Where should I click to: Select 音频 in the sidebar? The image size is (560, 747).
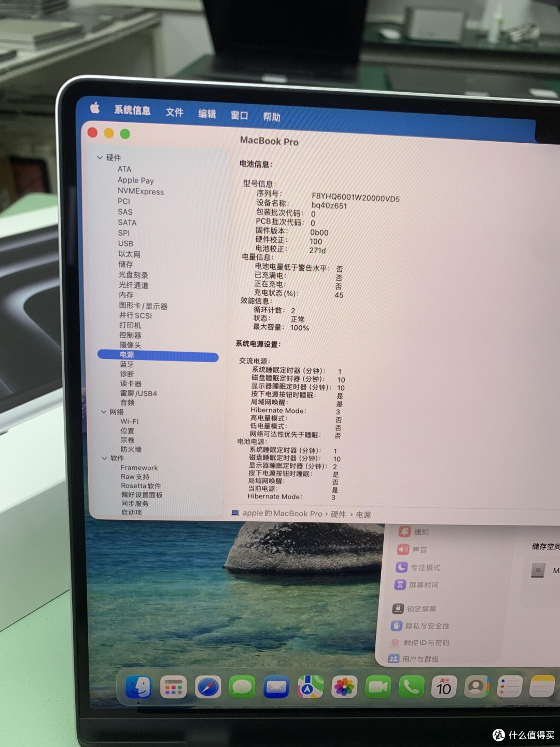pyautogui.click(x=128, y=403)
